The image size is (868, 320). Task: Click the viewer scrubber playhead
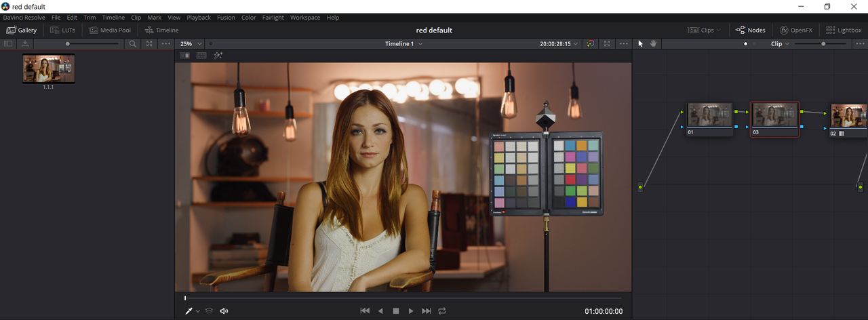coord(185,298)
